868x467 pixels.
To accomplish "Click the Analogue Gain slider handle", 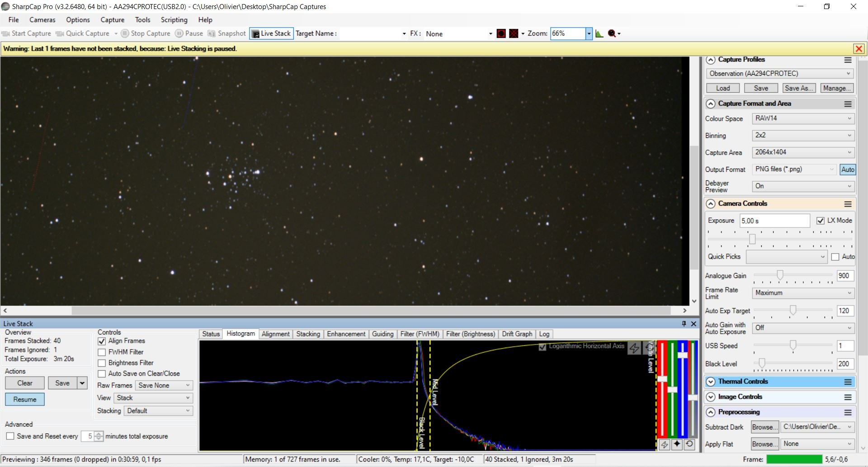I will tap(780, 275).
